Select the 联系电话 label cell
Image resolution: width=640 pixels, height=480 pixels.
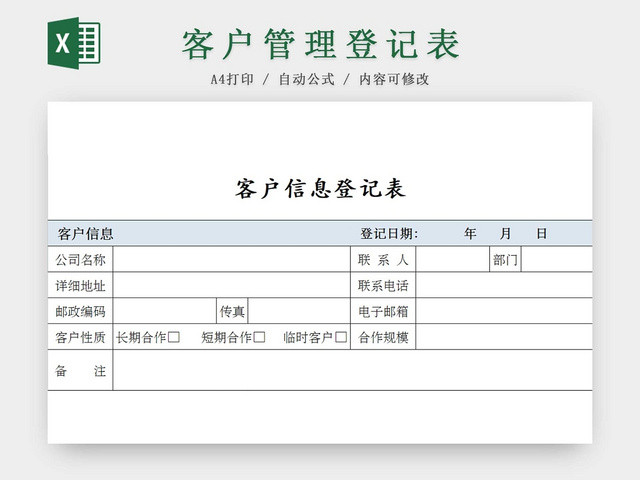[383, 285]
